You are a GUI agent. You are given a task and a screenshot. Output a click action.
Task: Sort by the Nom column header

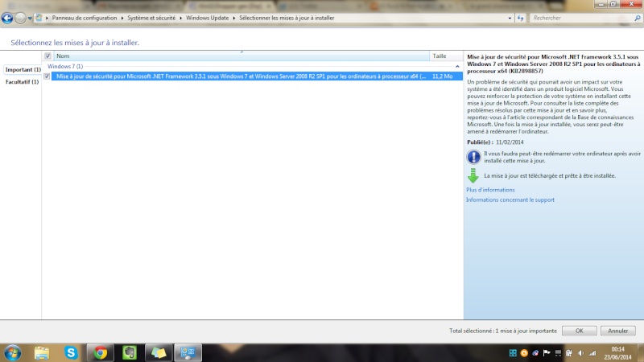click(x=242, y=56)
